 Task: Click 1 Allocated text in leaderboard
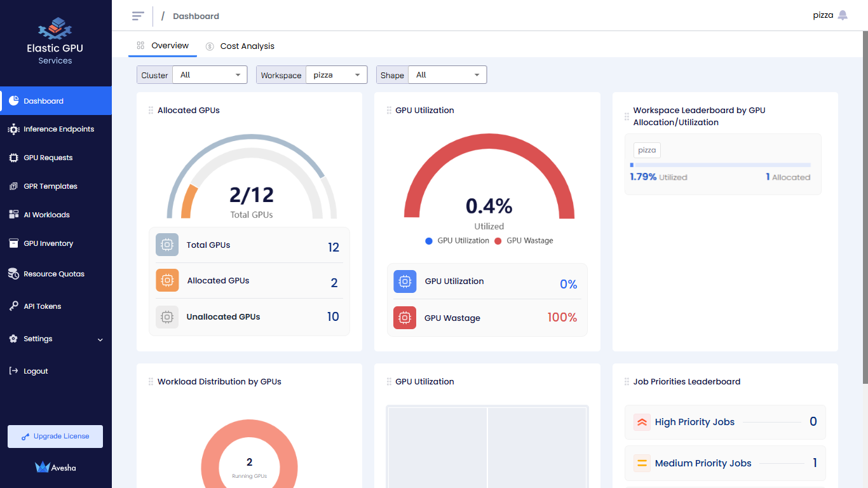788,177
